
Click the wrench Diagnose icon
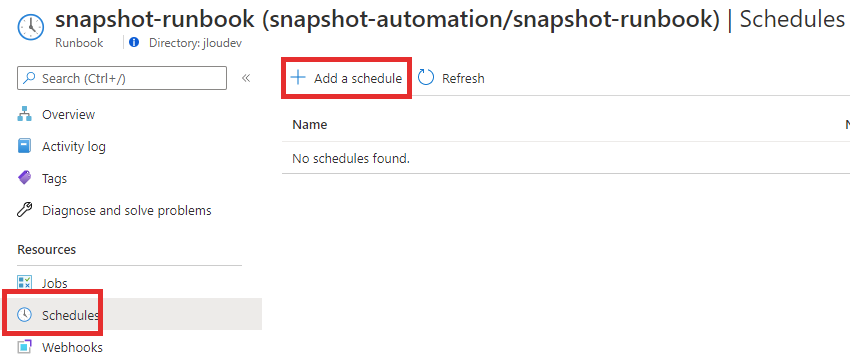click(25, 210)
